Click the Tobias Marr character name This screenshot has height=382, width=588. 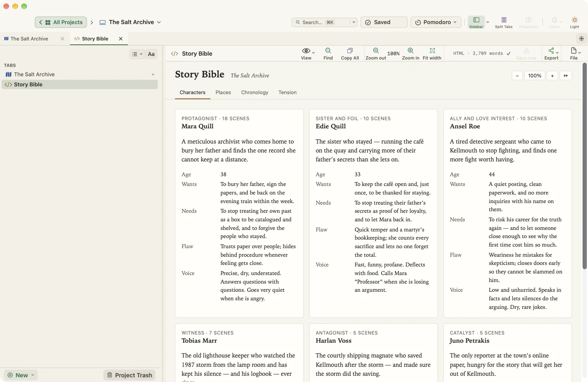(199, 341)
